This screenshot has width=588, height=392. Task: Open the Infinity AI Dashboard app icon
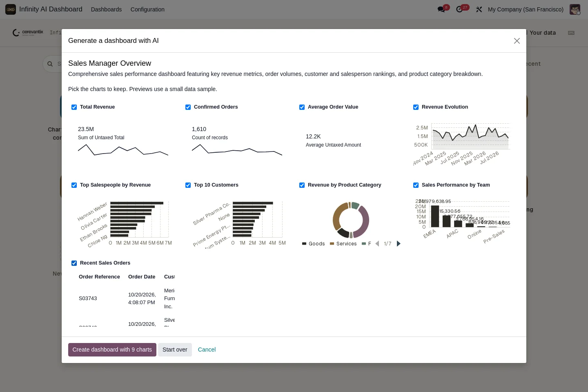[x=11, y=9]
